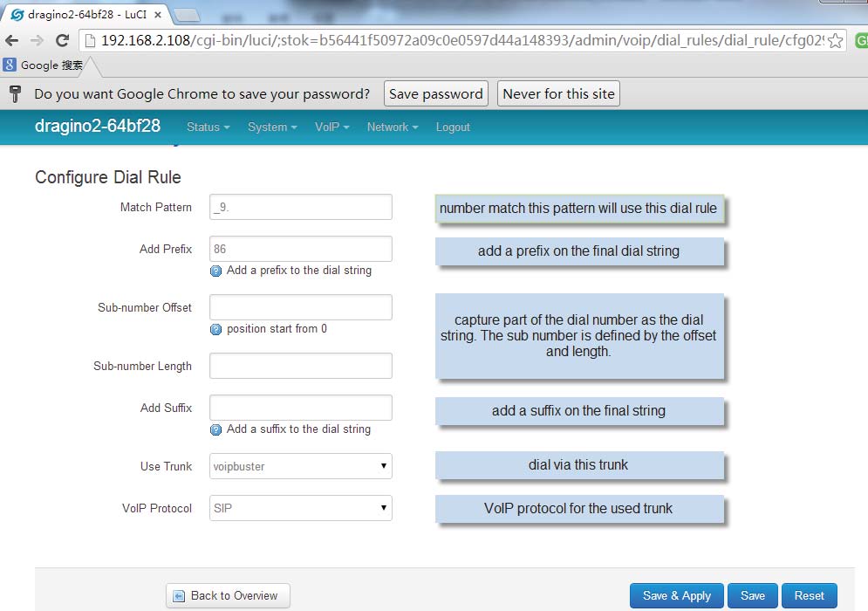The height and width of the screenshot is (611, 868).
Task: Click the 'Configure Dial Rule' heading
Action: tap(108, 176)
